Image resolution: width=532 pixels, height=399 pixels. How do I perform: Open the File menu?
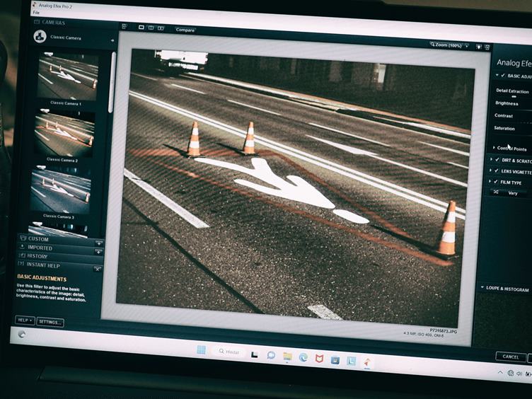coord(36,12)
